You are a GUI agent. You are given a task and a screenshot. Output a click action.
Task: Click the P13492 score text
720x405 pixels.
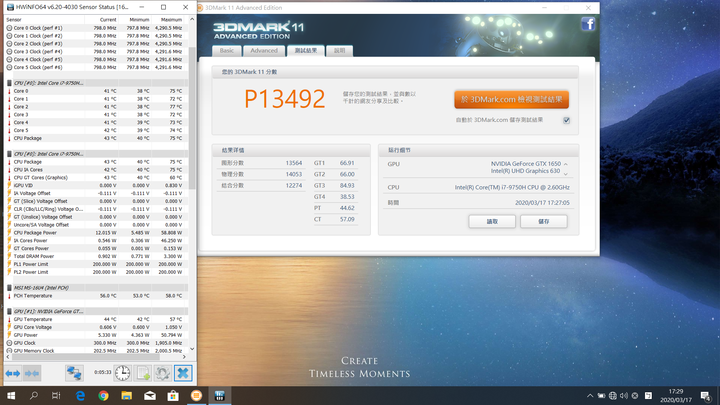(x=285, y=99)
